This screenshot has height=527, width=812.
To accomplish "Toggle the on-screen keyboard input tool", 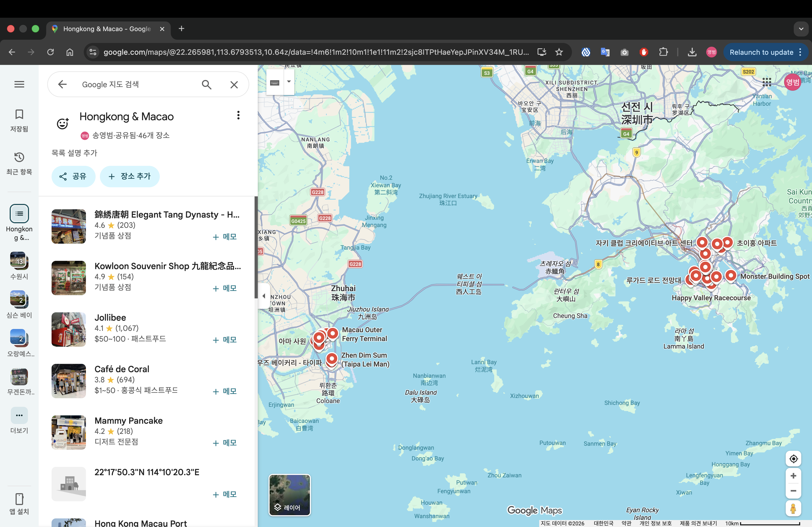I will [x=275, y=82].
